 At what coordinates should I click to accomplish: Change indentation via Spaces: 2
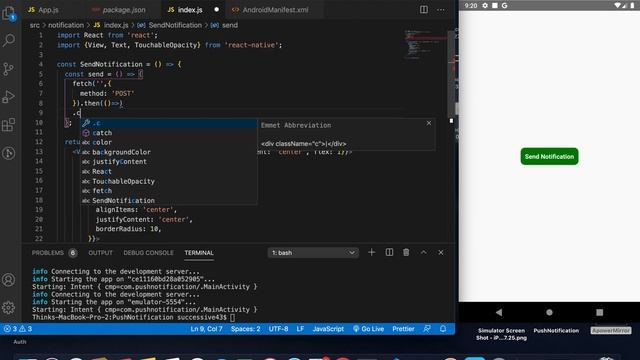point(245,329)
